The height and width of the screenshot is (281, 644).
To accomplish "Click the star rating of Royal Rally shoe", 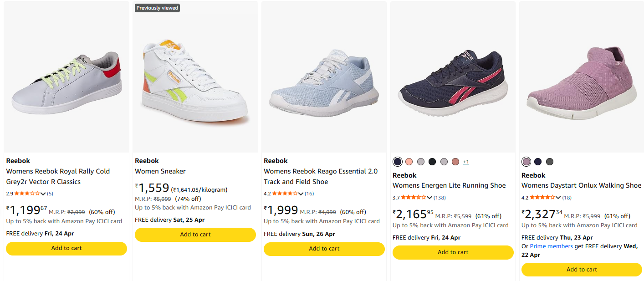I will [x=27, y=194].
